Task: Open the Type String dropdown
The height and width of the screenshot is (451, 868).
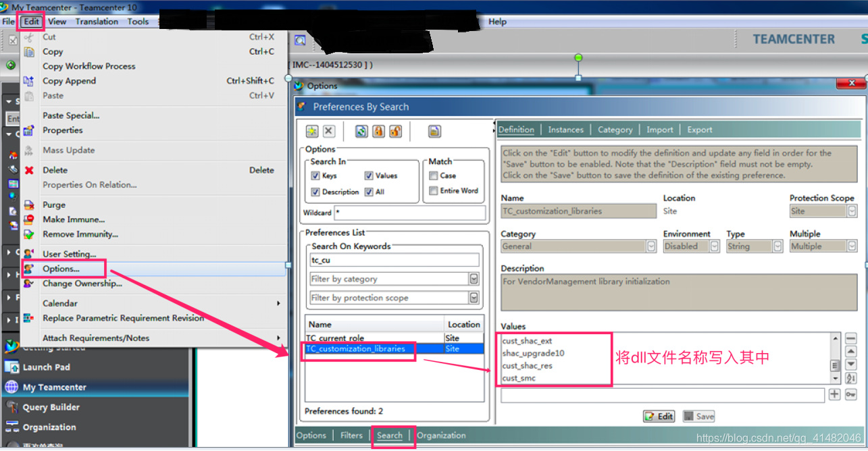Action: (778, 246)
